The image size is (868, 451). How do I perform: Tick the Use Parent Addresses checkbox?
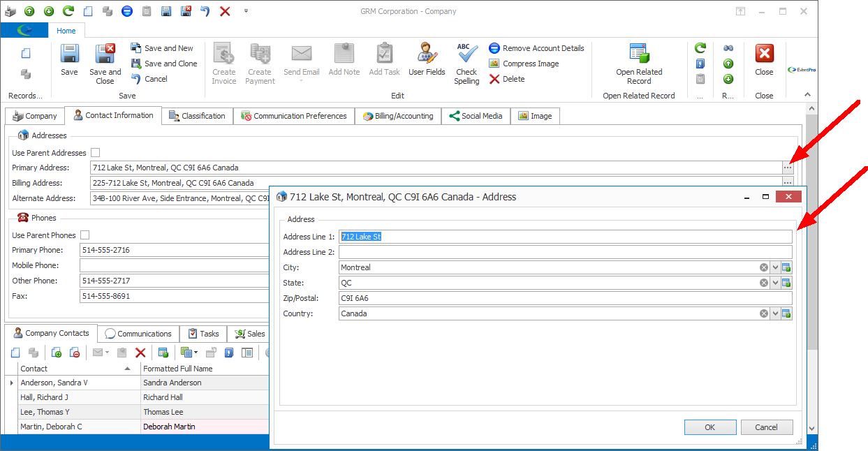click(96, 153)
